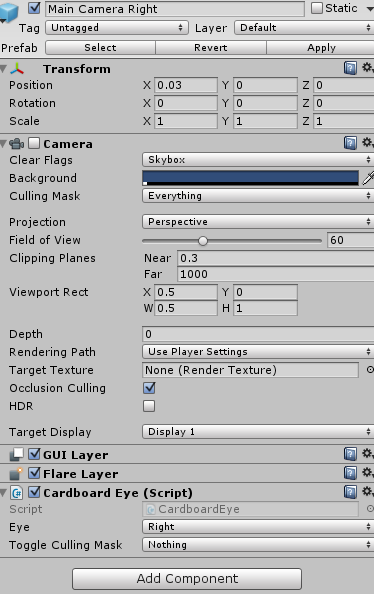Image resolution: width=374 pixels, height=594 pixels.
Task: Open the Transform component help icon
Action: point(350,69)
